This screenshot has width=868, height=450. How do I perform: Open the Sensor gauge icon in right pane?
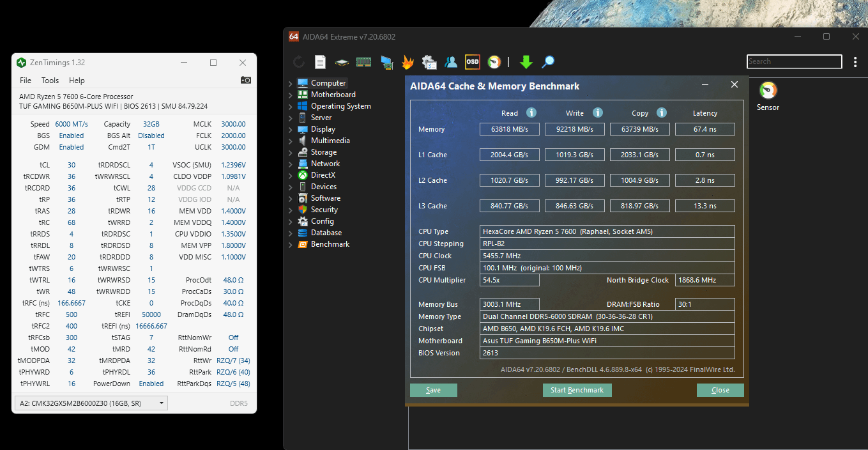768,91
